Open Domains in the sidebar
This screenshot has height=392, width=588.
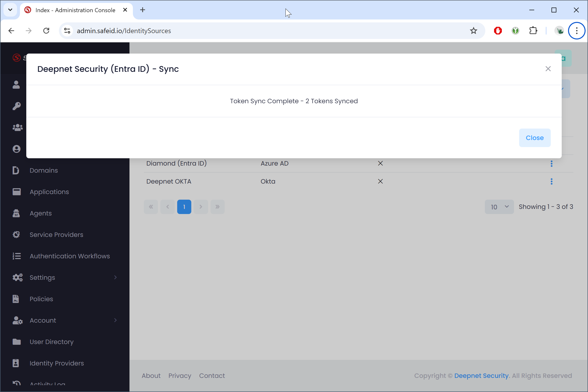point(44,170)
